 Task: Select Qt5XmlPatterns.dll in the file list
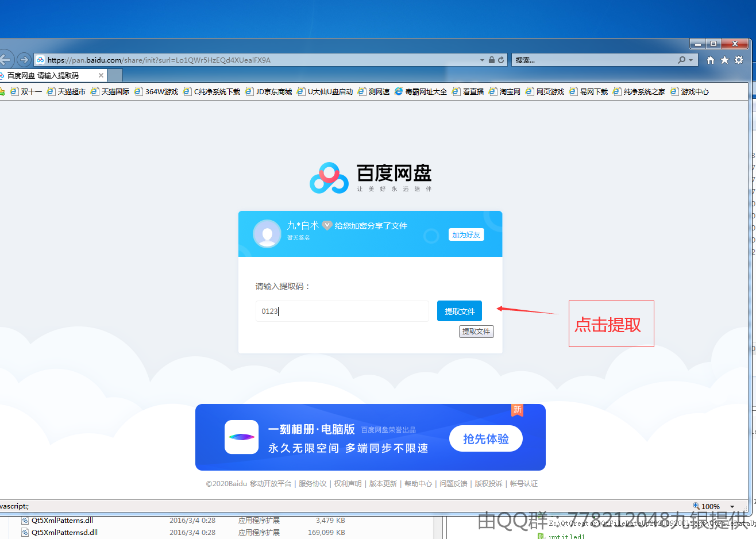point(62,520)
